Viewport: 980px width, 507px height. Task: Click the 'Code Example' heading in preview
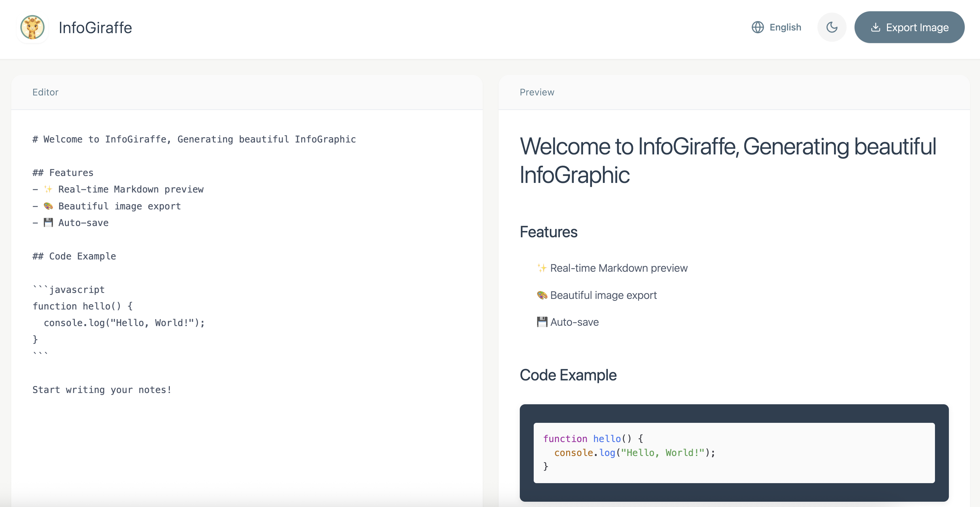pyautogui.click(x=567, y=375)
